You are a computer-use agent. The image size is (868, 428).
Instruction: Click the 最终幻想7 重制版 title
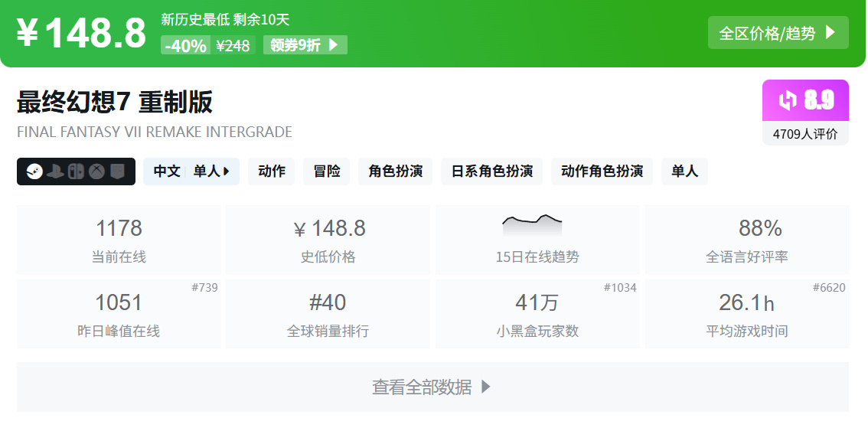tap(115, 103)
